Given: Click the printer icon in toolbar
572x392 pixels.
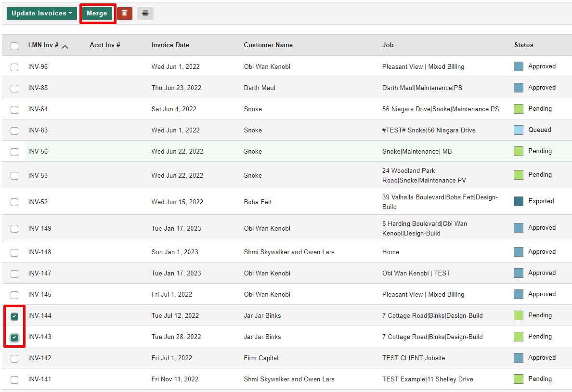Looking at the screenshot, I should click(145, 13).
